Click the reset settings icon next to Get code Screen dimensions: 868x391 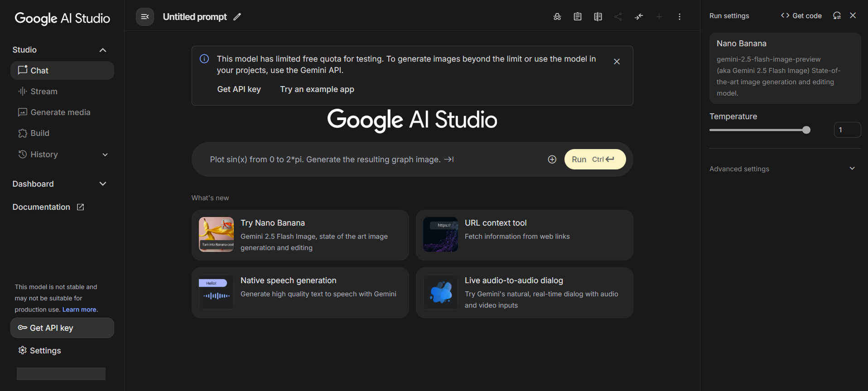837,15
